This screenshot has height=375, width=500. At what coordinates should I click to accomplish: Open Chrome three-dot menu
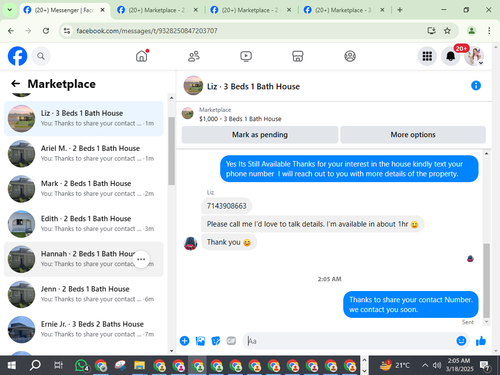(489, 31)
